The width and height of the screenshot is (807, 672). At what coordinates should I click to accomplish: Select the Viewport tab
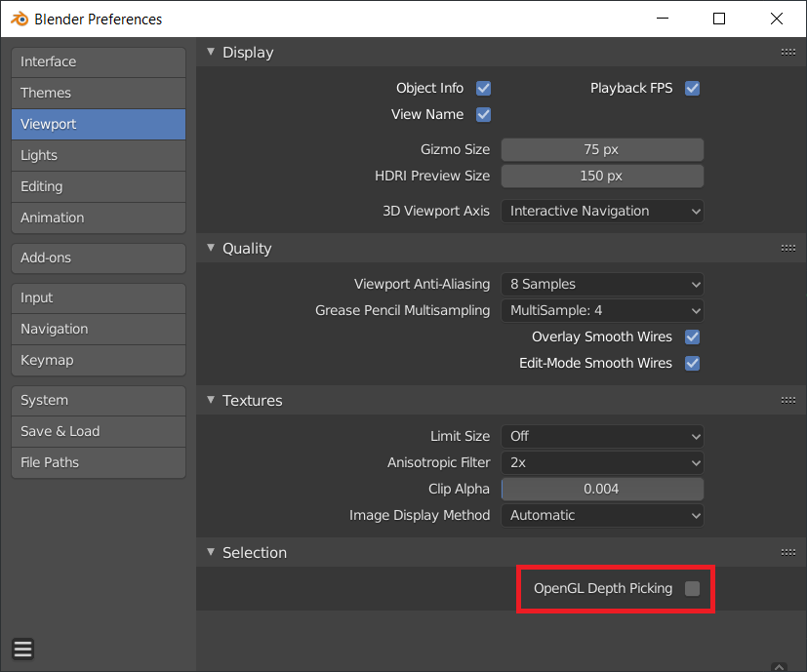pos(99,124)
